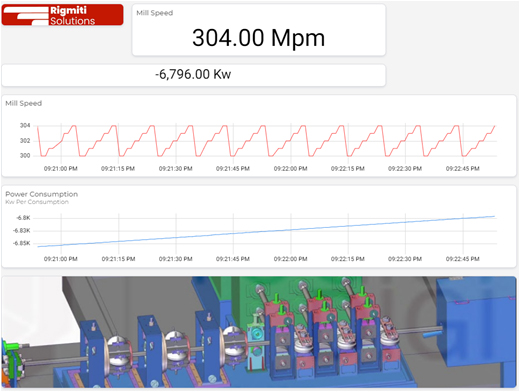Click the blue power consumption trend line
520x392 pixels.
click(x=267, y=232)
